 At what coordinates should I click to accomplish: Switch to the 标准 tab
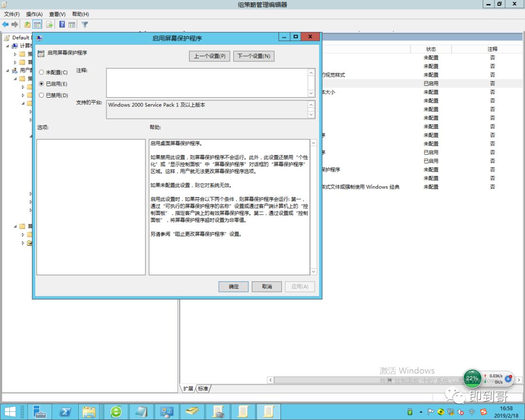203,388
